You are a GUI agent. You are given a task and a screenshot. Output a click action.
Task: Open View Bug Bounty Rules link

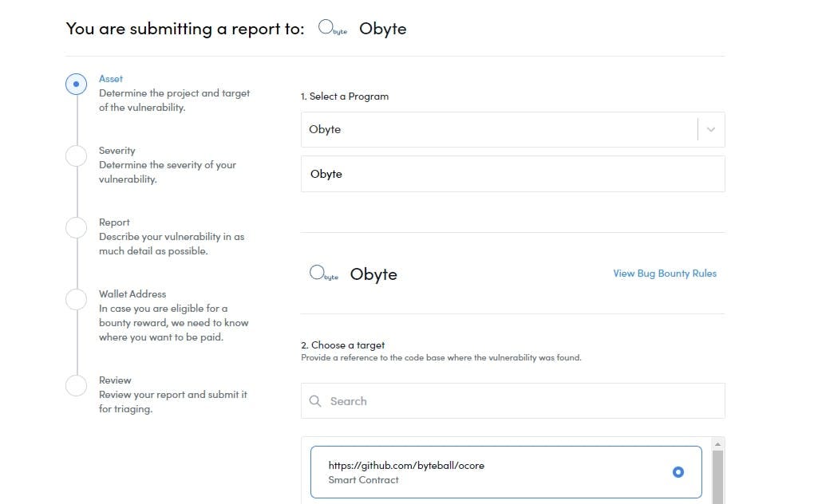[665, 273]
